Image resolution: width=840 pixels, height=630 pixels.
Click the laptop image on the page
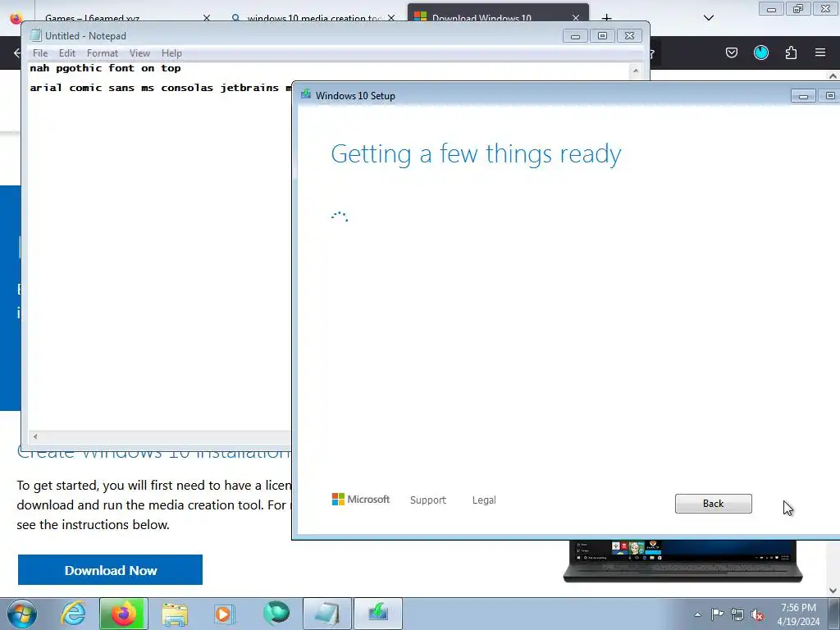682,561
